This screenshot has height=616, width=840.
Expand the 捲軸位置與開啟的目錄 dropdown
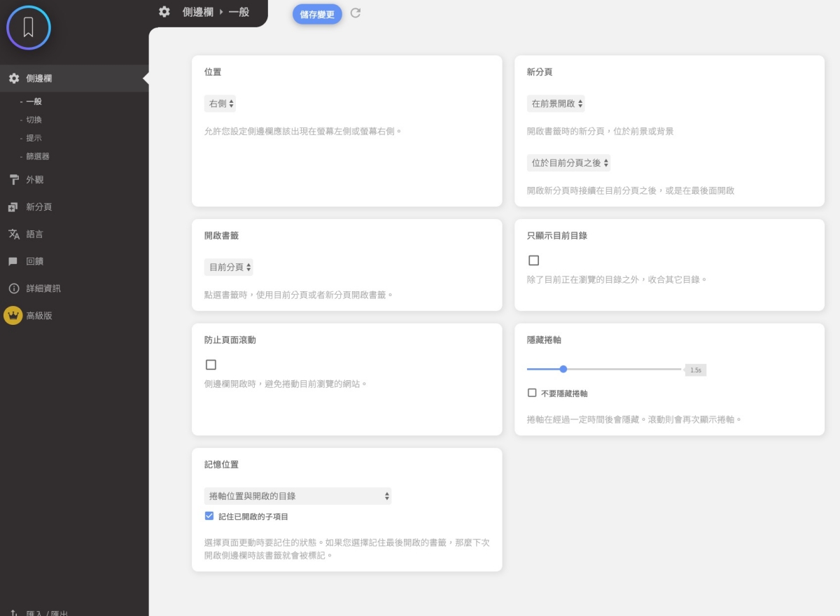coord(297,496)
